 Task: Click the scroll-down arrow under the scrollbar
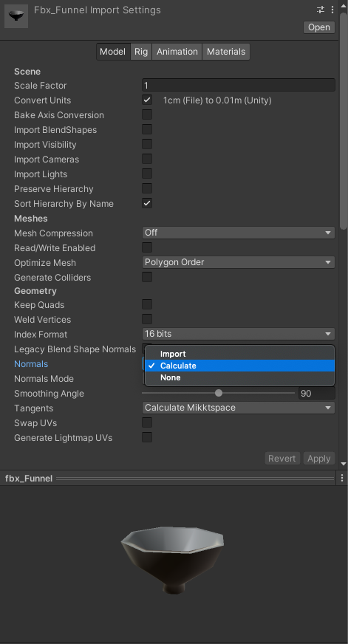click(344, 464)
